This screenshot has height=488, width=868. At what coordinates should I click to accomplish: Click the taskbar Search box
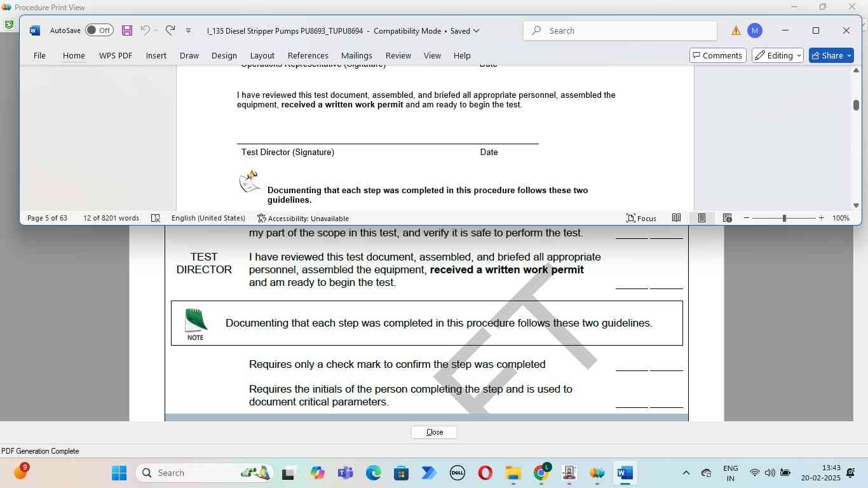click(x=205, y=473)
